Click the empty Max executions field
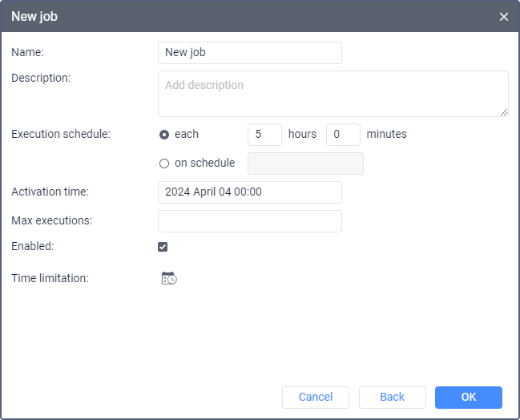Screen dimensions: 520x420 coord(250,221)
